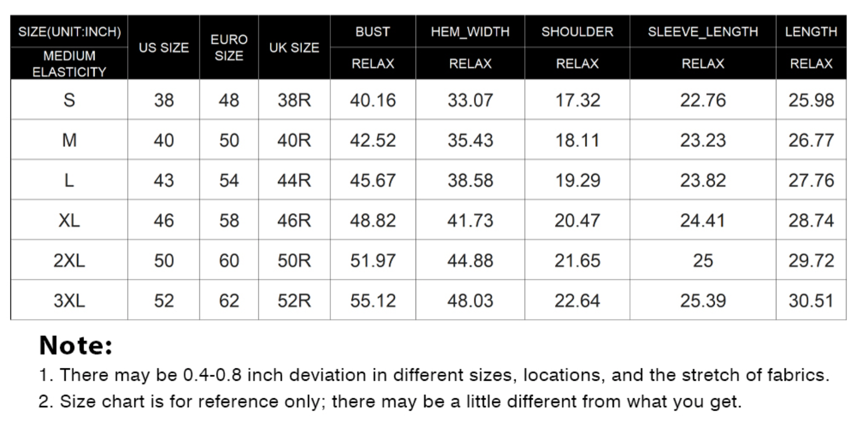Image resolution: width=868 pixels, height=447 pixels.
Task: Select the shoulder value 22.64
Action: 577,301
